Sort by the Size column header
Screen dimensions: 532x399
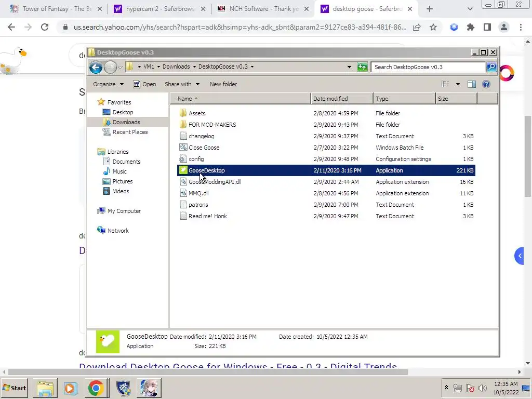click(456, 99)
